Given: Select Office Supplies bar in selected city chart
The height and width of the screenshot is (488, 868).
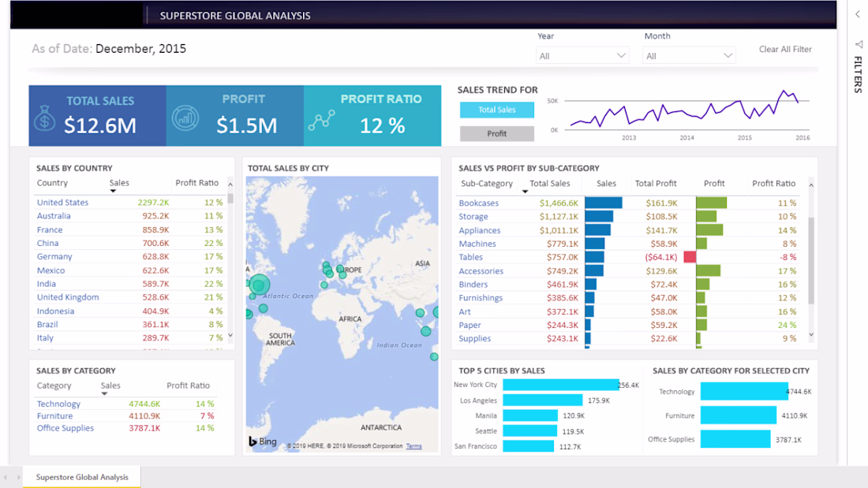Looking at the screenshot, I should point(735,439).
